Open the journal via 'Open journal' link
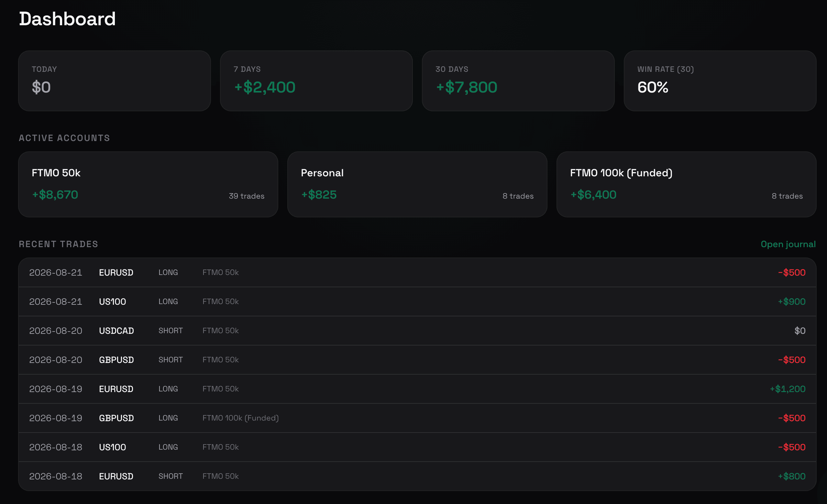This screenshot has height=504, width=827. pyautogui.click(x=788, y=244)
